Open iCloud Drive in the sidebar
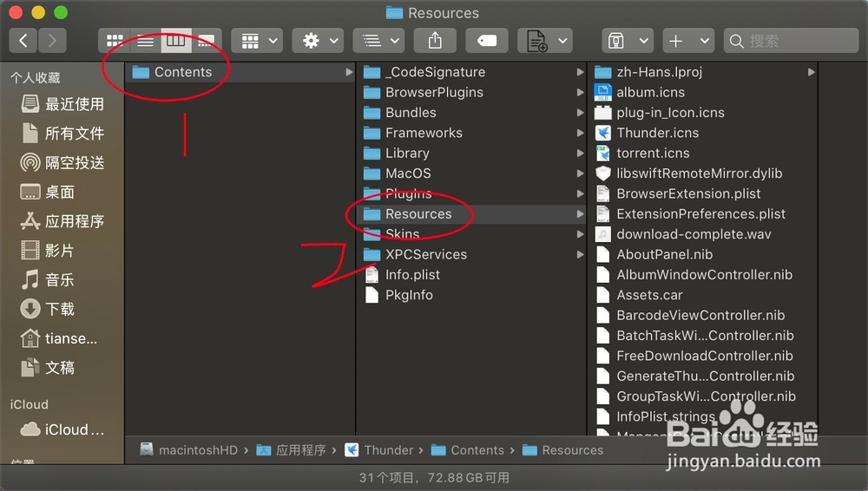The width and height of the screenshot is (868, 491). coord(62,429)
